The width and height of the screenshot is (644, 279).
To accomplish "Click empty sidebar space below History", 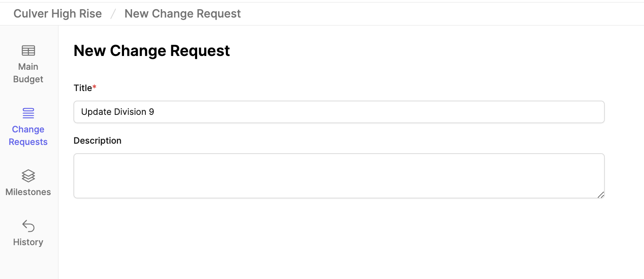I will pos(29,264).
